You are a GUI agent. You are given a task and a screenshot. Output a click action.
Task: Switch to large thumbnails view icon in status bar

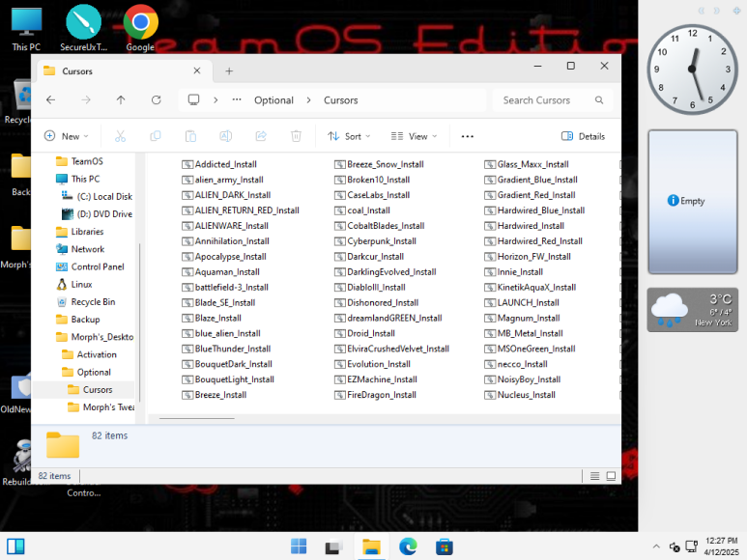click(x=611, y=476)
